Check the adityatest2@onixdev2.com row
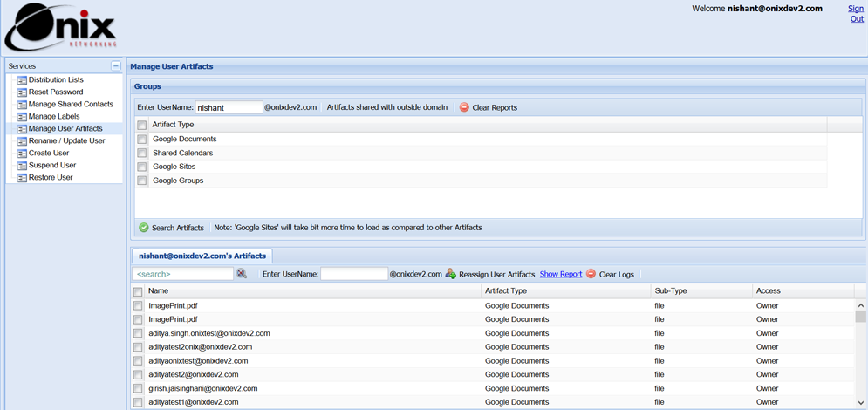This screenshot has height=410, width=868. pyautogui.click(x=138, y=374)
